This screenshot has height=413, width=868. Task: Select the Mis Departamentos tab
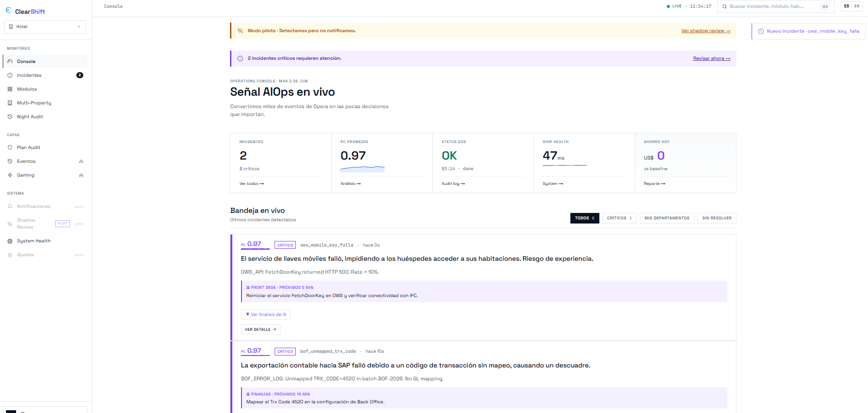[667, 218]
